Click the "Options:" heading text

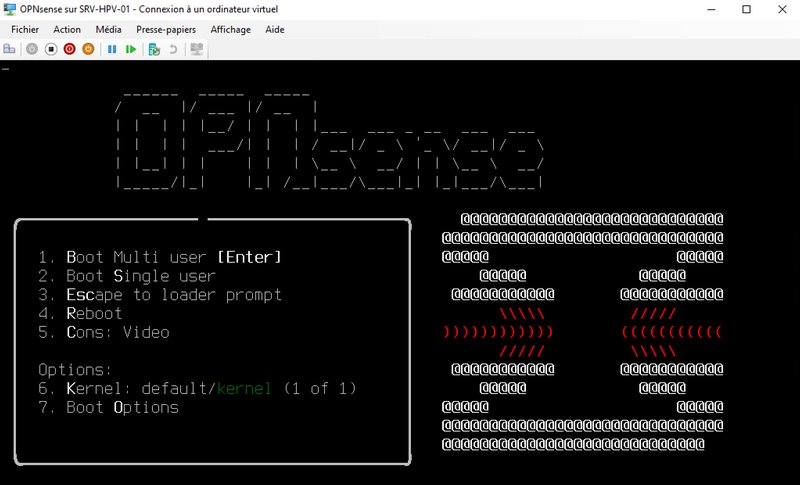(75, 370)
